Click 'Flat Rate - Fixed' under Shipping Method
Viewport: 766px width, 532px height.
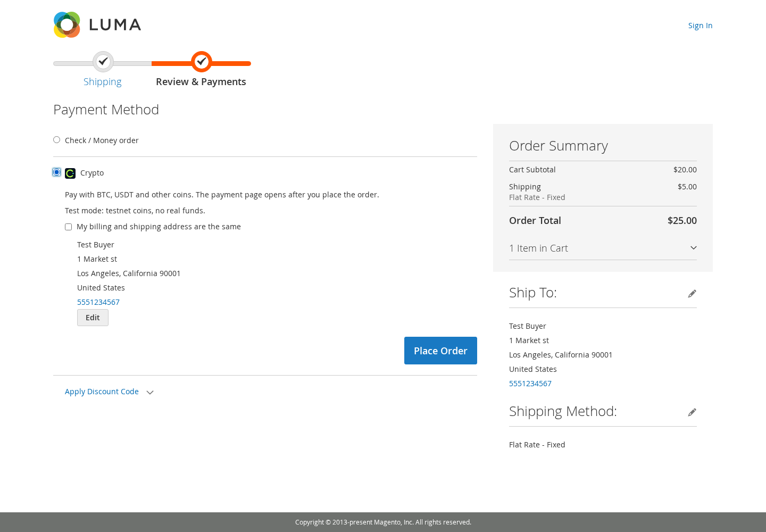coord(537,445)
